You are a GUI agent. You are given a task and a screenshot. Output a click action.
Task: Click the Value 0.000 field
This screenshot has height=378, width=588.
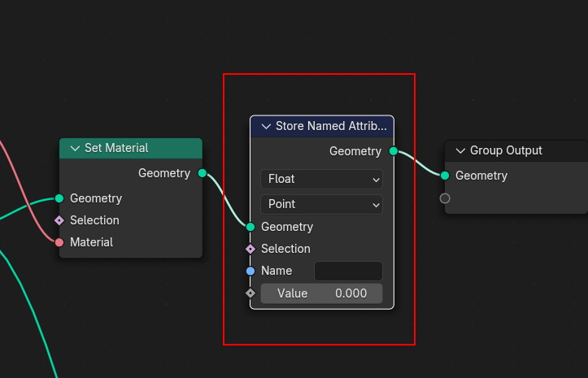(x=321, y=293)
